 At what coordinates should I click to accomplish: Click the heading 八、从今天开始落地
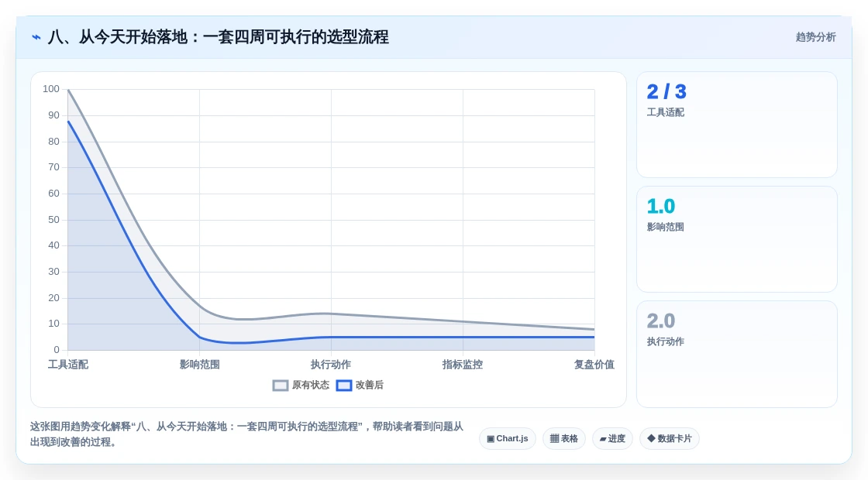pos(219,37)
